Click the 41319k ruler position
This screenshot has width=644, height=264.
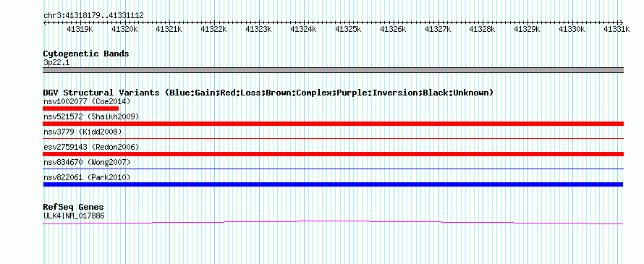pos(80,30)
